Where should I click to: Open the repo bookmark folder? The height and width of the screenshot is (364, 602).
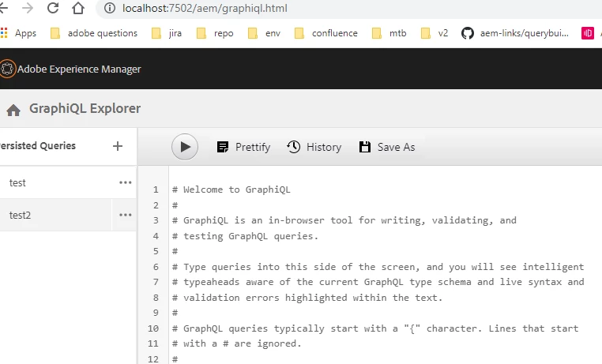(x=215, y=33)
